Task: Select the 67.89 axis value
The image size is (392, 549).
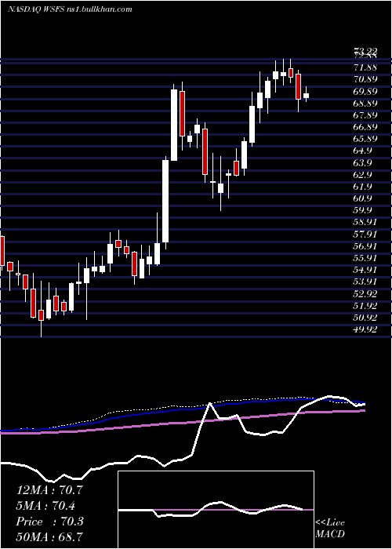Action: tap(366, 115)
